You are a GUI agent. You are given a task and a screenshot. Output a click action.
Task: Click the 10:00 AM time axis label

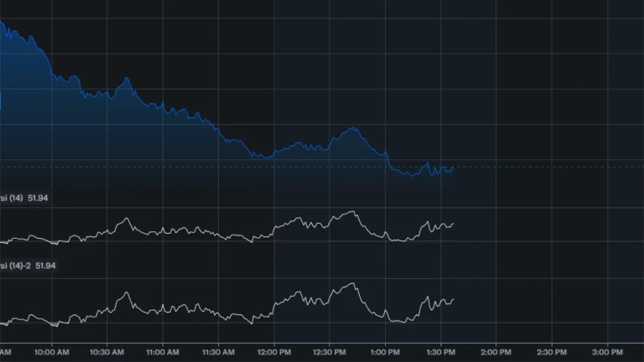tap(51, 351)
